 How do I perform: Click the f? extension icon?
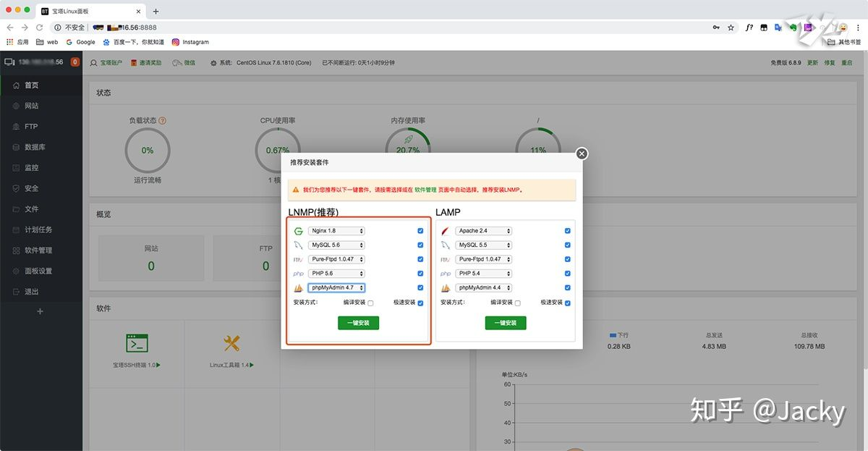pyautogui.click(x=749, y=28)
